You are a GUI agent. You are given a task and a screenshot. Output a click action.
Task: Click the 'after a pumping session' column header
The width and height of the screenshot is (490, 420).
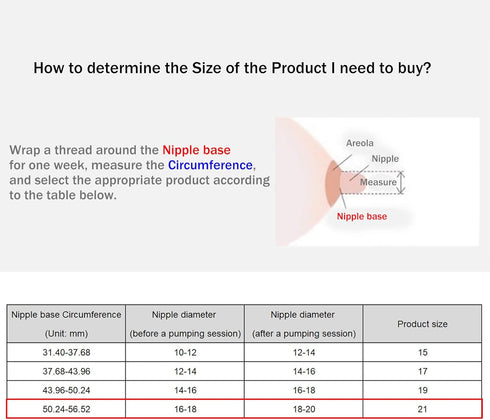click(x=304, y=324)
